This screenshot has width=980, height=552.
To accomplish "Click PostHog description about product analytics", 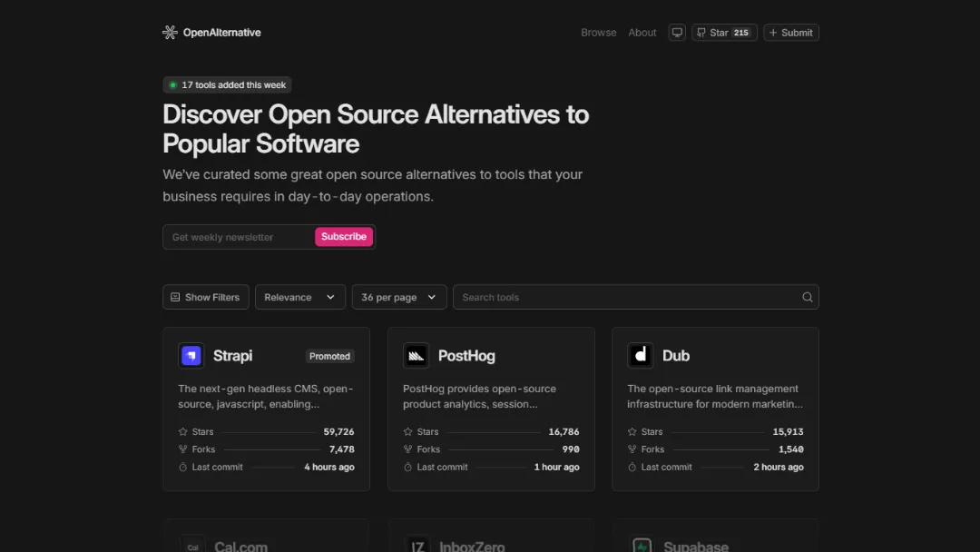I will click(x=479, y=397).
